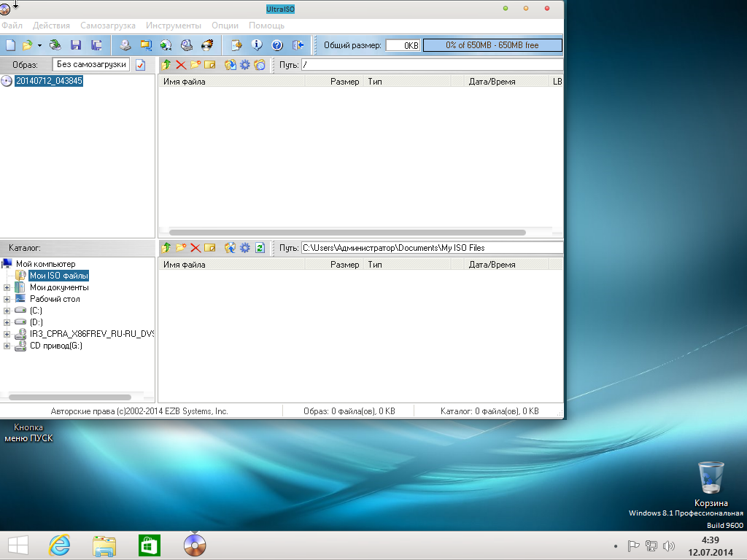Sort the image list by Размер column

[x=334, y=82]
